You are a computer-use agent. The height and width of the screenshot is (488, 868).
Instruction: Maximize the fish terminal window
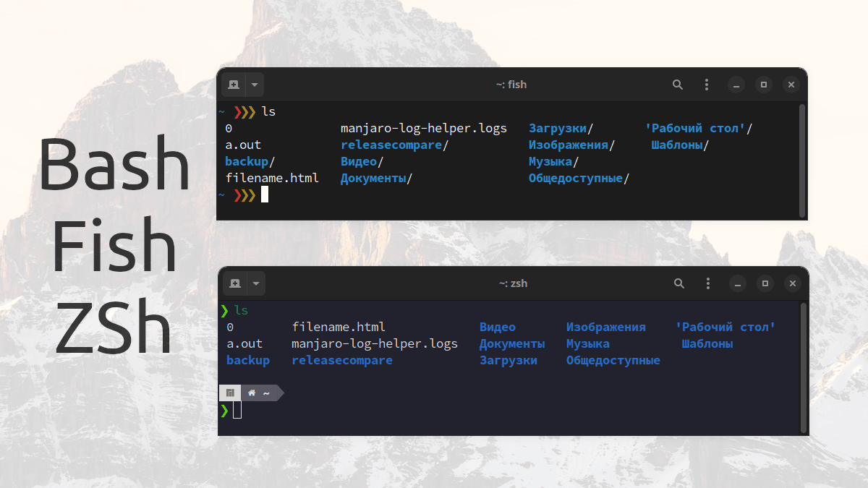point(764,85)
